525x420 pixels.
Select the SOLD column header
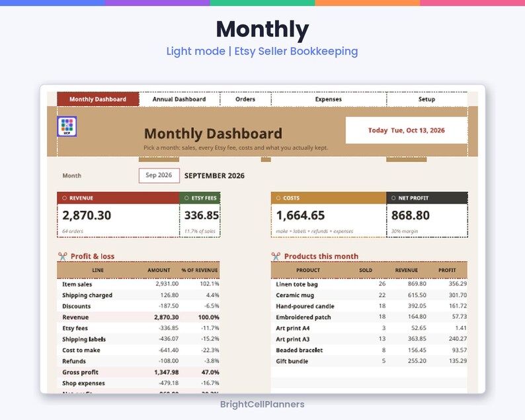coord(366,270)
